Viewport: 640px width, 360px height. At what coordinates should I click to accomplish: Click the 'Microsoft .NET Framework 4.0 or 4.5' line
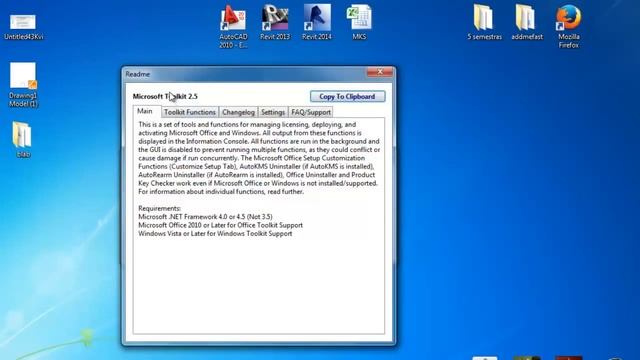click(205, 217)
